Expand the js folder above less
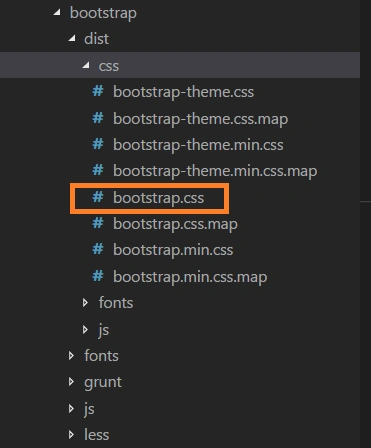The image size is (371, 448). pos(71,408)
